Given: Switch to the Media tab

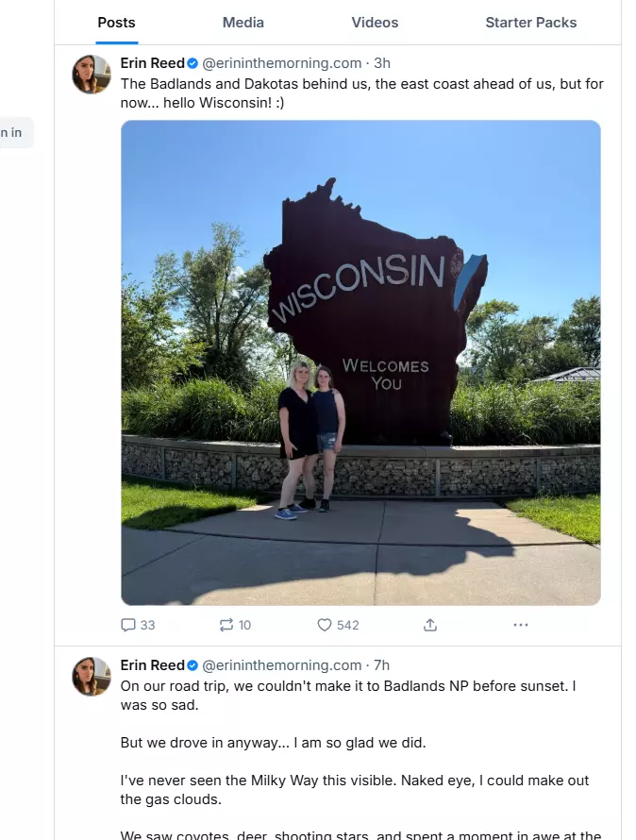Looking at the screenshot, I should tap(243, 23).
